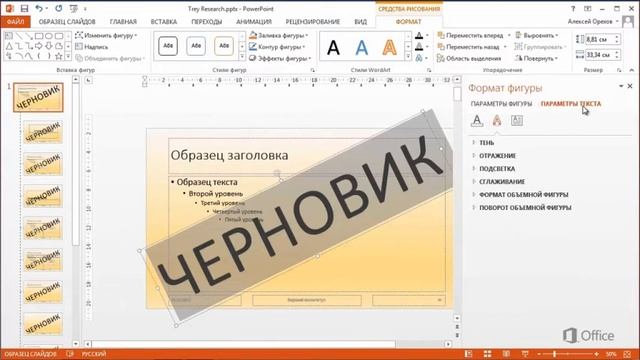Screen dimensions: 640x360
Task: Select the rectangle shape in the shapes gallery
Action: pyautogui.click(x=39, y=36)
